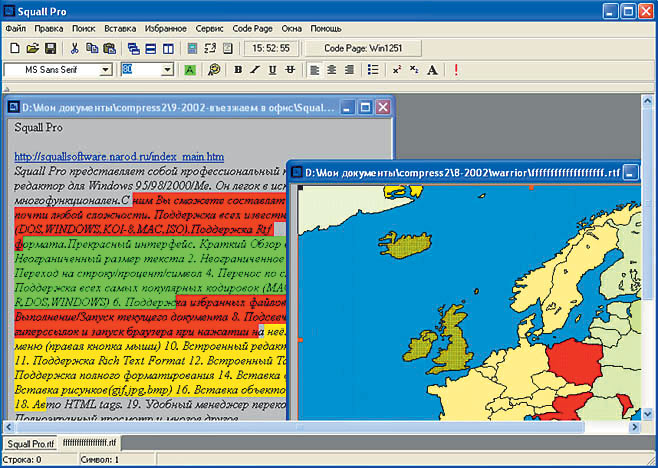This screenshot has width=658, height=468.
Task: Click the Open file folder icon
Action: pyautogui.click(x=32, y=48)
